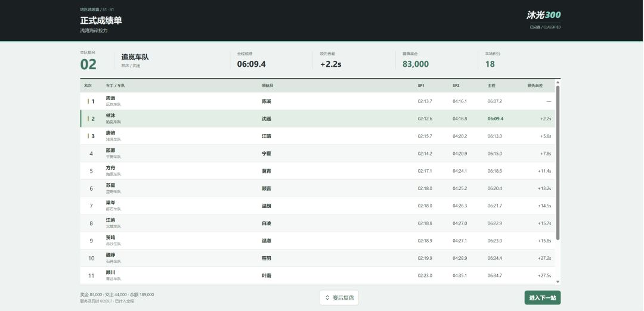The height and width of the screenshot is (311, 644).
Task: Click summary 全程成绩 value 06:09.4
Action: [252, 64]
